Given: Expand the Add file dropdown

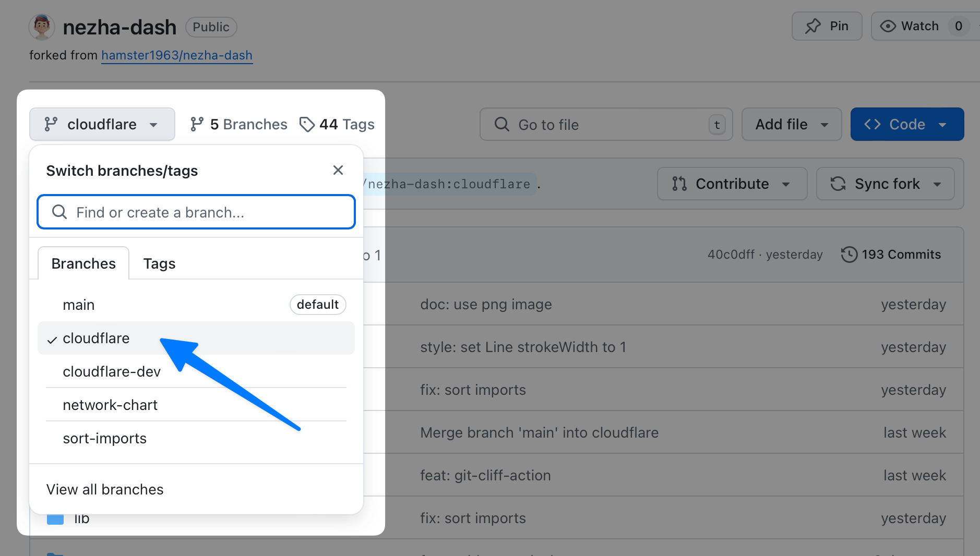Looking at the screenshot, I should pos(791,124).
